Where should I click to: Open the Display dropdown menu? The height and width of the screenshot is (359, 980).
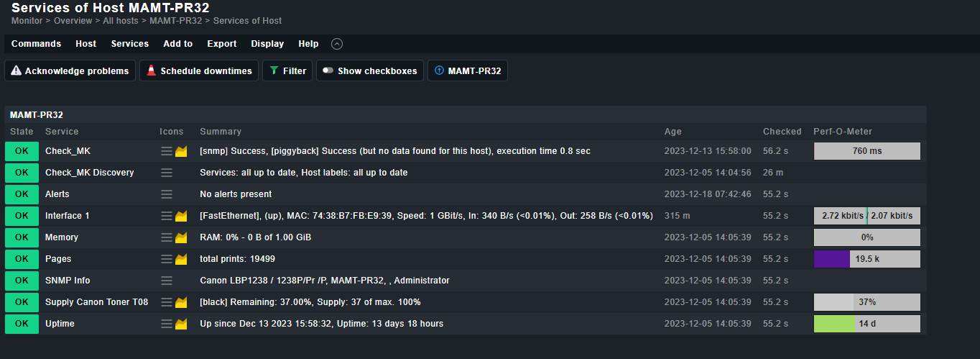[267, 44]
